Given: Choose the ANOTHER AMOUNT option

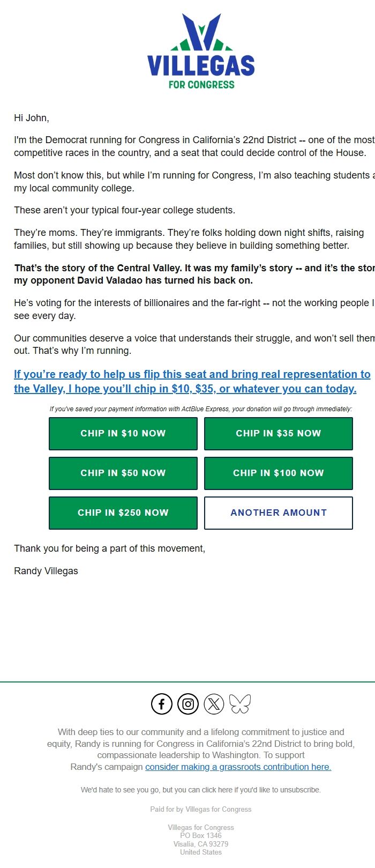Looking at the screenshot, I should pos(278,513).
